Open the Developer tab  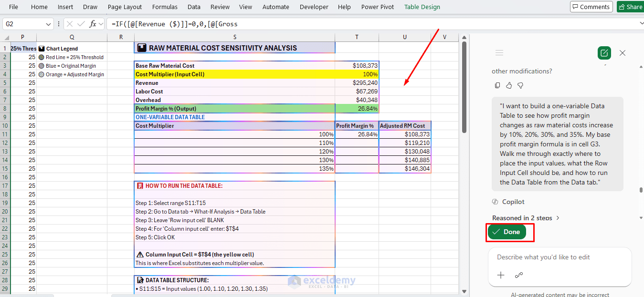pos(314,7)
